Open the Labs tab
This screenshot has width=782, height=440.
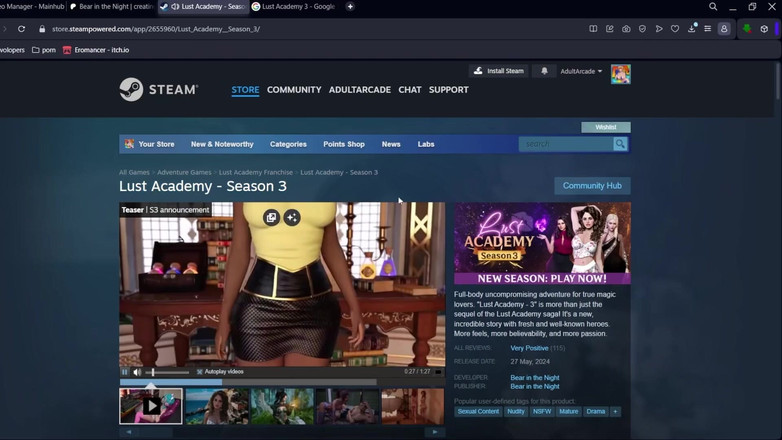tap(426, 144)
